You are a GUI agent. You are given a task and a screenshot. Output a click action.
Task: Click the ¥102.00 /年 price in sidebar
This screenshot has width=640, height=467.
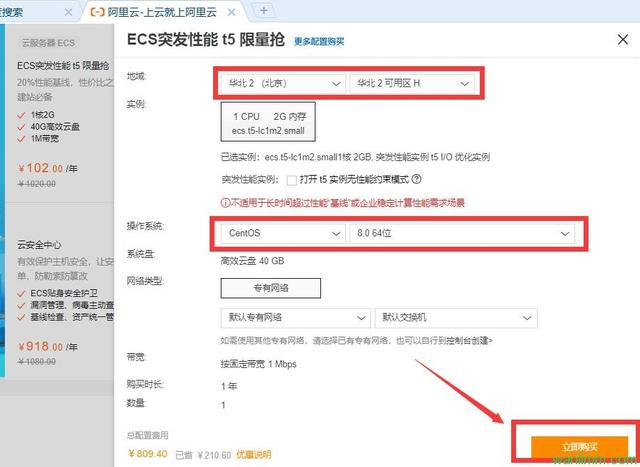[48, 168]
